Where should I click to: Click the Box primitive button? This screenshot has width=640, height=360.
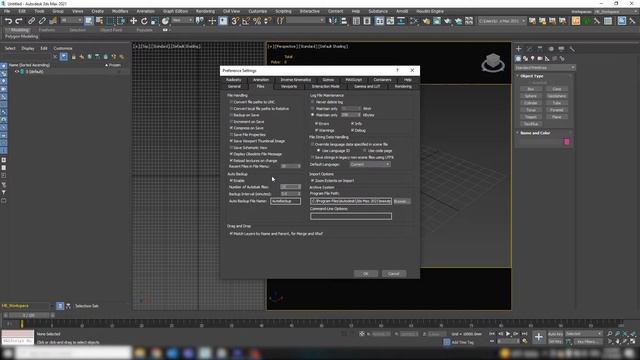tap(531, 89)
